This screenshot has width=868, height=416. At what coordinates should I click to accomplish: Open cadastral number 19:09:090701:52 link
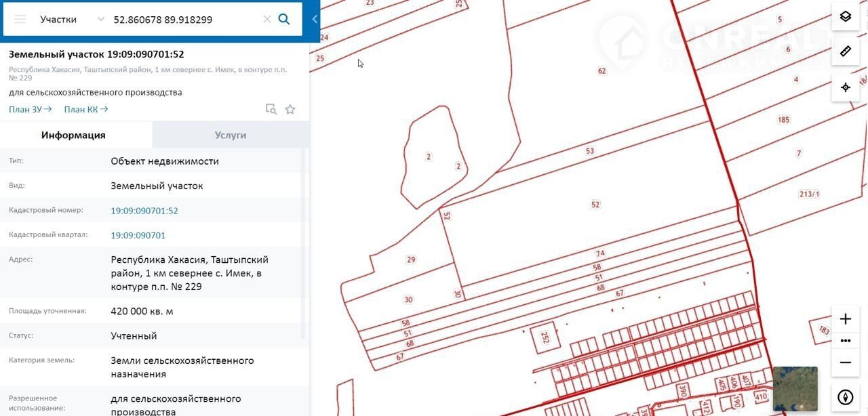(144, 211)
